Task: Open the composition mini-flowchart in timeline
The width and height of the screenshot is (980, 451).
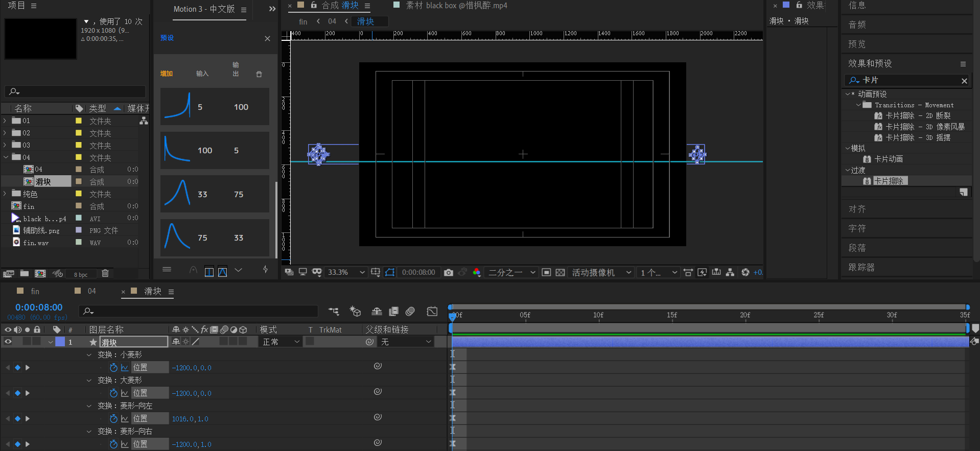Action: point(334,311)
